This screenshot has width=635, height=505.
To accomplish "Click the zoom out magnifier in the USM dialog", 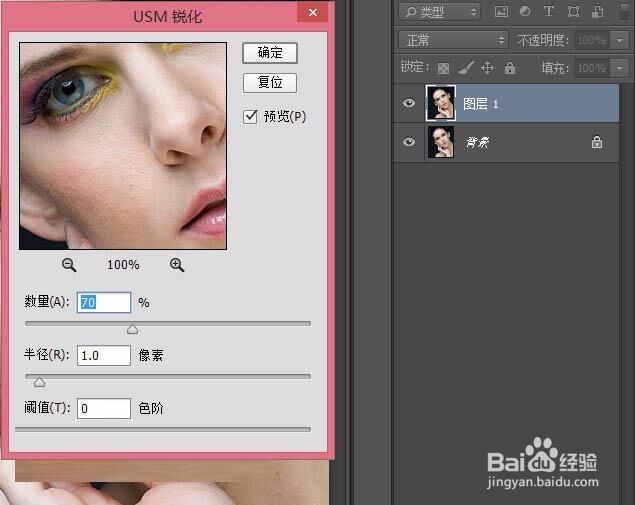I will [69, 265].
